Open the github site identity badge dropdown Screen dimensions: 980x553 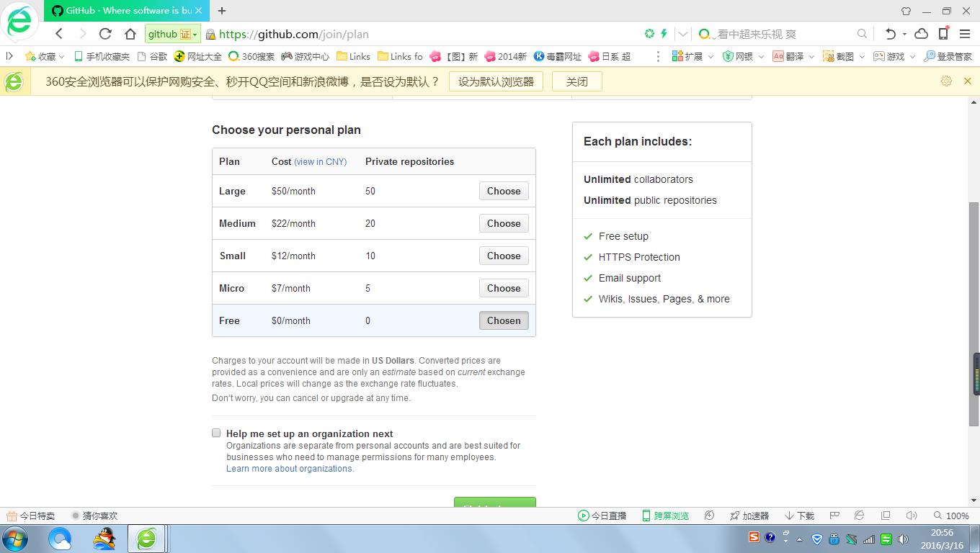[x=173, y=34]
